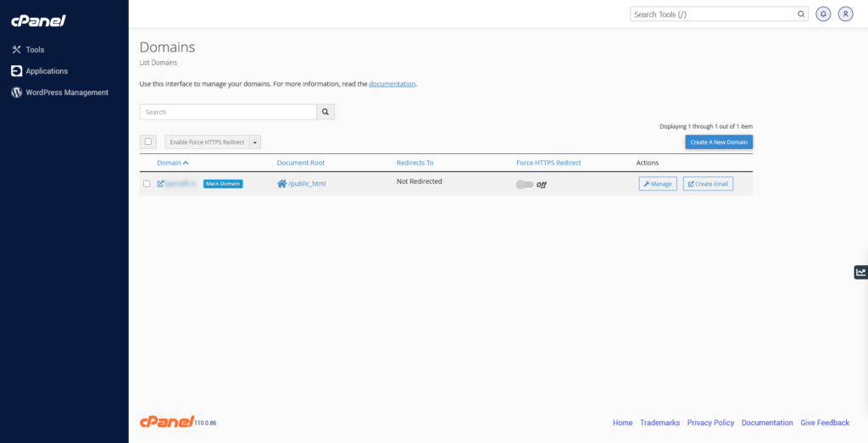Expand the Enable Force HTTPS Redirect dropdown arrow

tap(255, 142)
